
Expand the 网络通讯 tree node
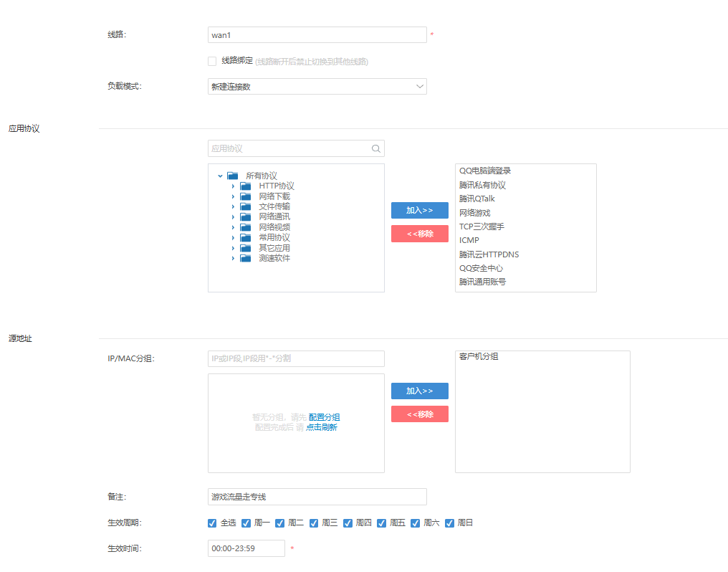point(233,216)
